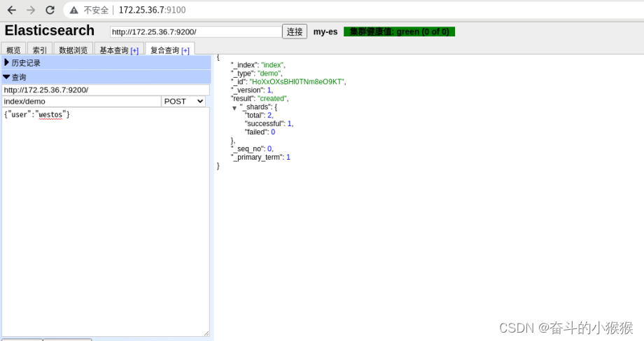Open the 概览 overview tab
644x341 pixels.
coord(13,50)
